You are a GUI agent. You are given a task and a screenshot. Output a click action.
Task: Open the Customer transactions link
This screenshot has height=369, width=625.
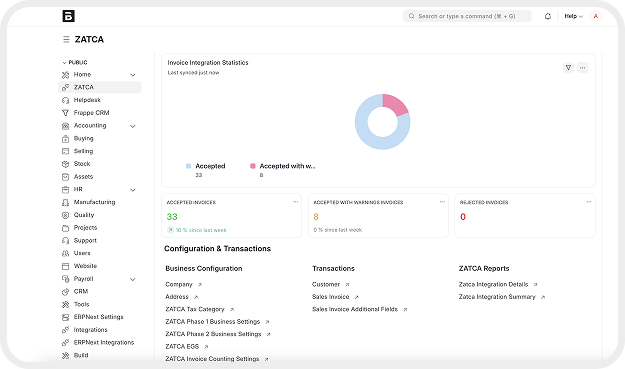[326, 285]
